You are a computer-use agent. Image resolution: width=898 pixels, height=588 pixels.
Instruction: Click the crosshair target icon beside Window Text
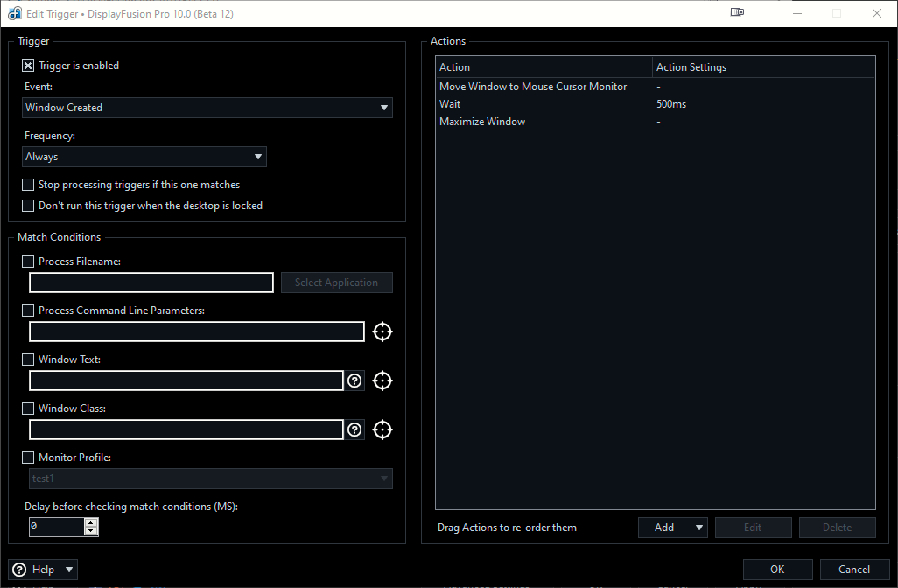pos(382,381)
